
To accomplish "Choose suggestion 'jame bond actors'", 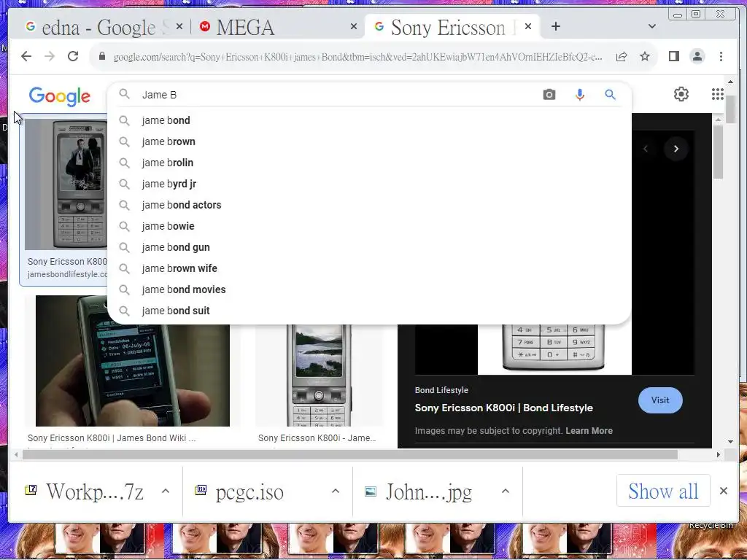I will (369, 205).
